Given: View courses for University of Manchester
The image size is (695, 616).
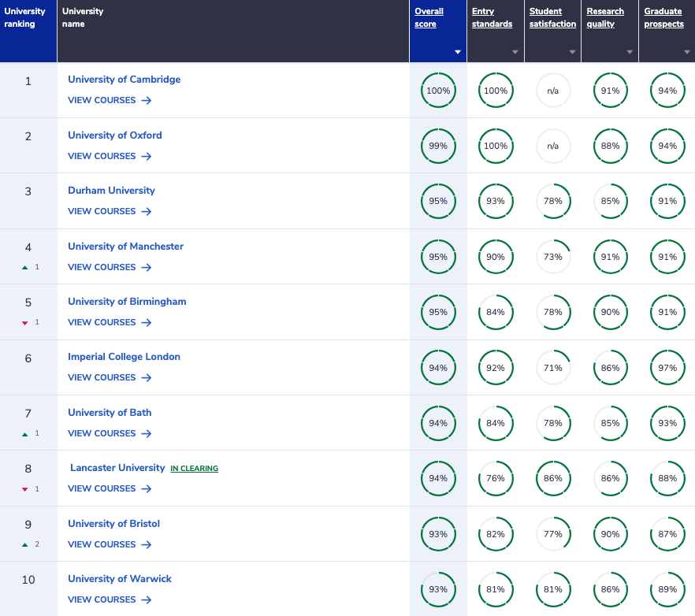Looking at the screenshot, I should point(110,267).
